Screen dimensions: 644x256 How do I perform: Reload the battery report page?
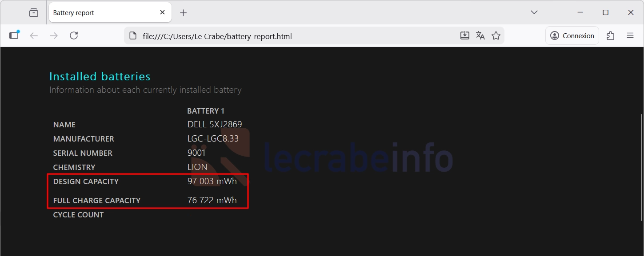[x=74, y=36]
